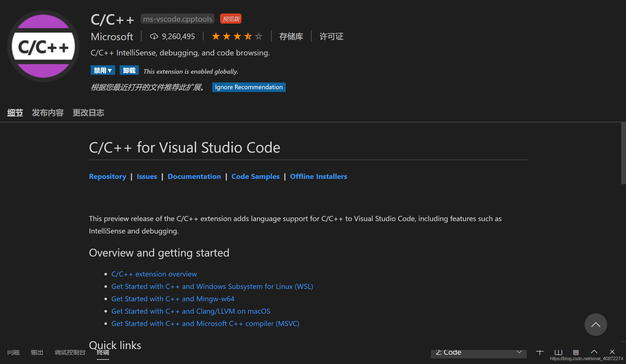
Task: Open Get Started with Microsoft C++ compiler (MSVC) link
Action: coord(205,323)
